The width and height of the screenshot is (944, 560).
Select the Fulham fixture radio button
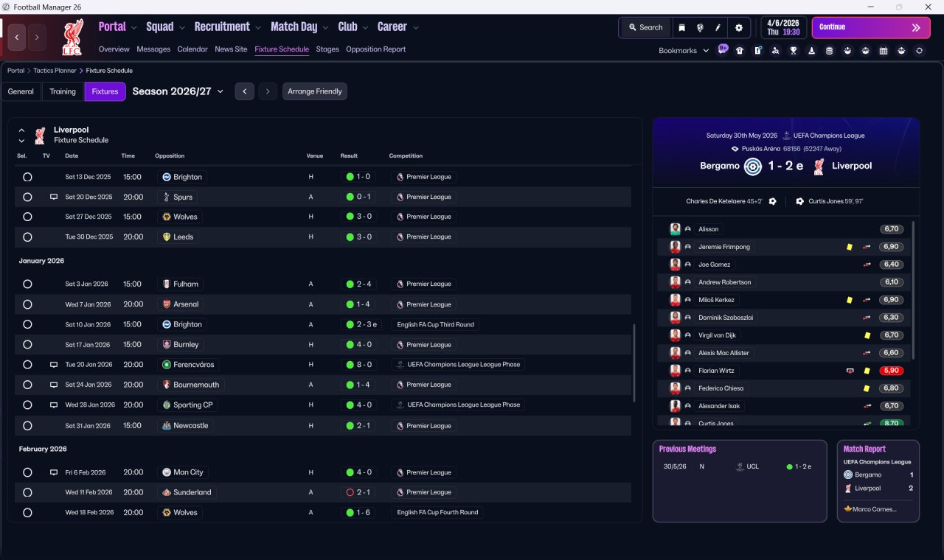(27, 284)
